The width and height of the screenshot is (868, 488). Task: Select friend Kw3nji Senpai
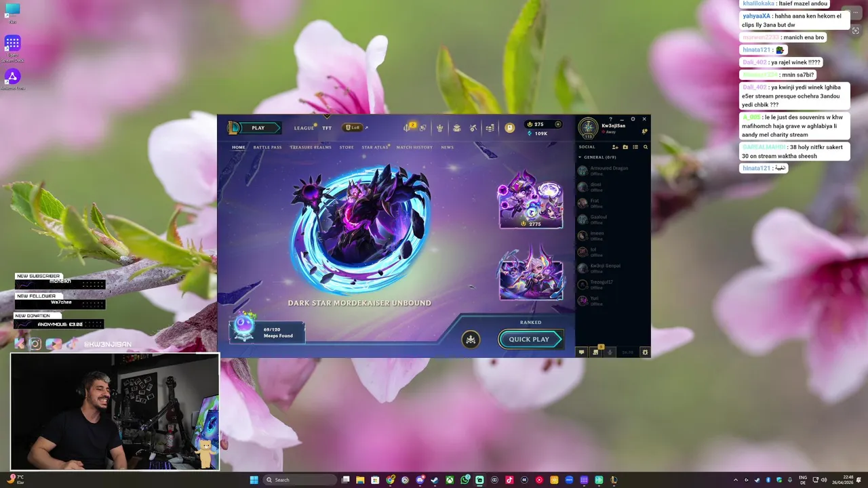612,268
